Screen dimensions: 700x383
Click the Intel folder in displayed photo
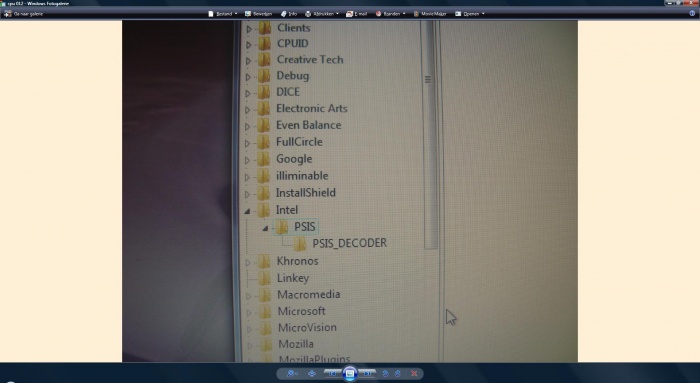coord(286,210)
